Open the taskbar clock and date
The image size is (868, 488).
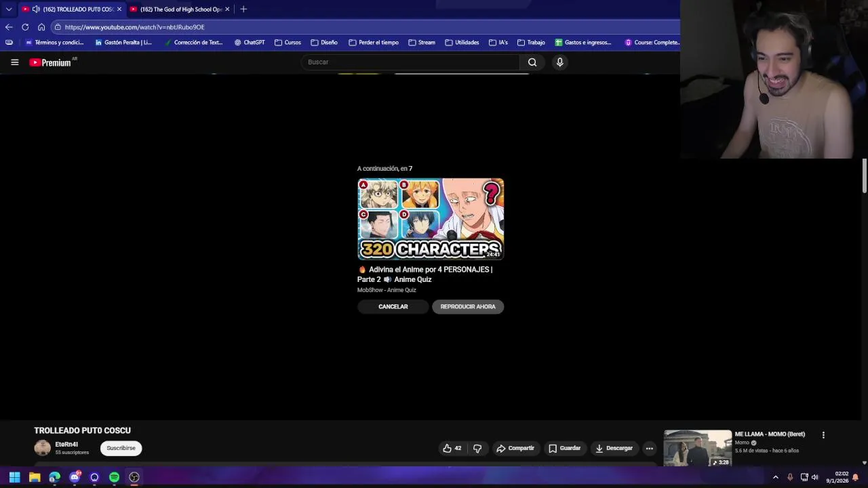click(837, 477)
